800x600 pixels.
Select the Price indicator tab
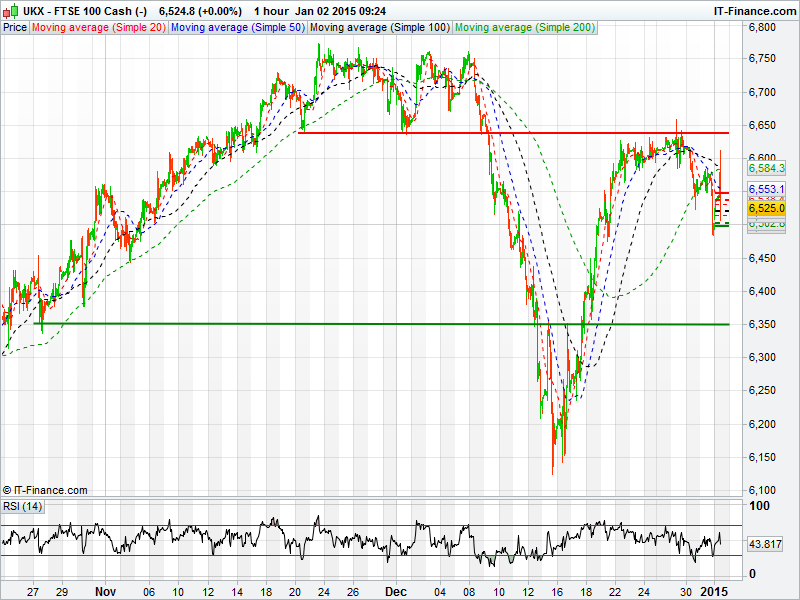15,28
